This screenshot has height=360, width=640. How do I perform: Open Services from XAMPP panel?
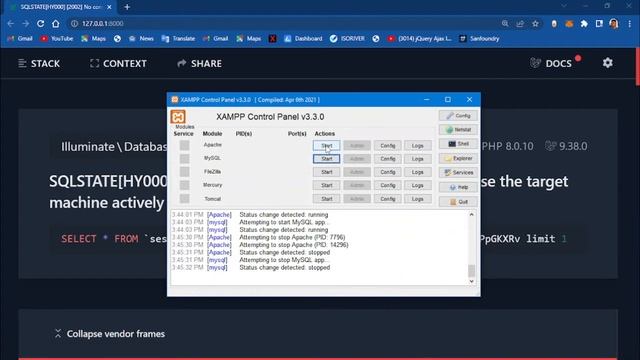pyautogui.click(x=458, y=173)
